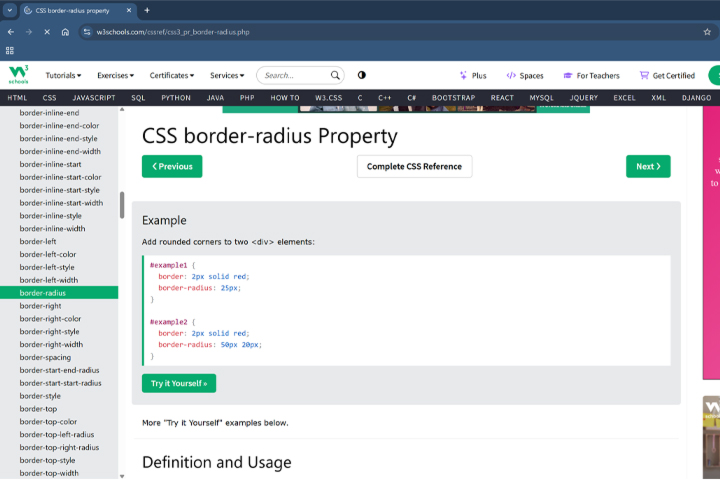
Task: Open Complete CSS Reference
Action: pos(414,166)
